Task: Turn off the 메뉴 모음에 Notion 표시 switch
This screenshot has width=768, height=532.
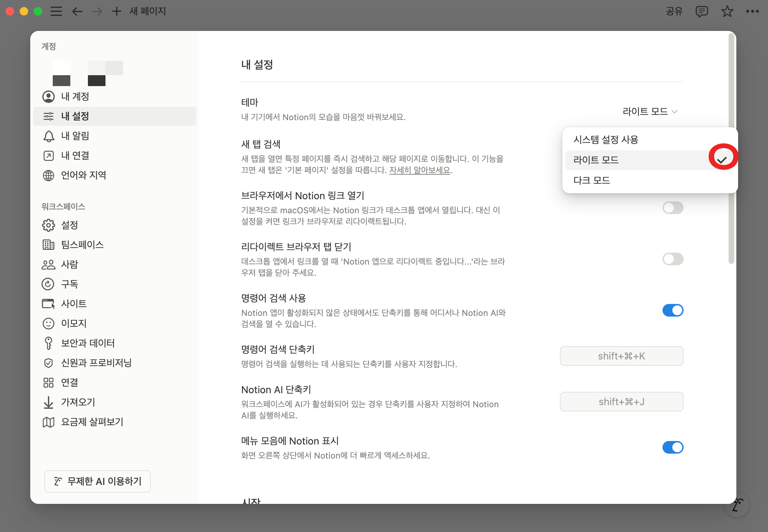Action: coord(672,447)
